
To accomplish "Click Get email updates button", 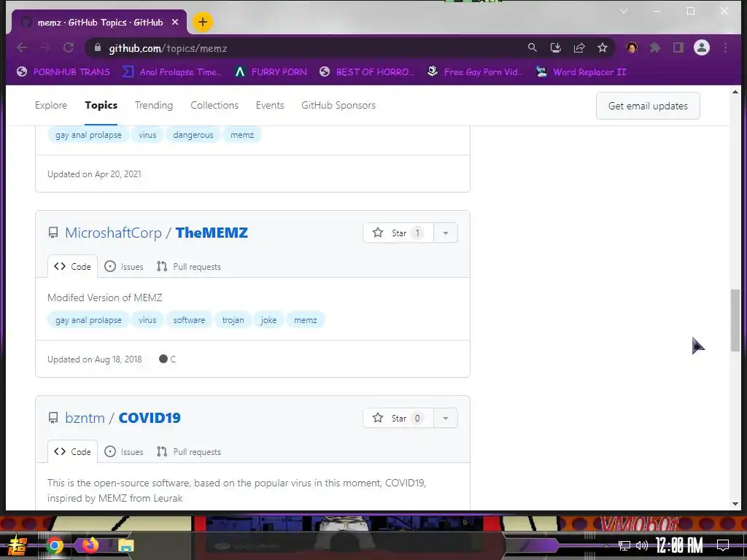I will point(648,106).
